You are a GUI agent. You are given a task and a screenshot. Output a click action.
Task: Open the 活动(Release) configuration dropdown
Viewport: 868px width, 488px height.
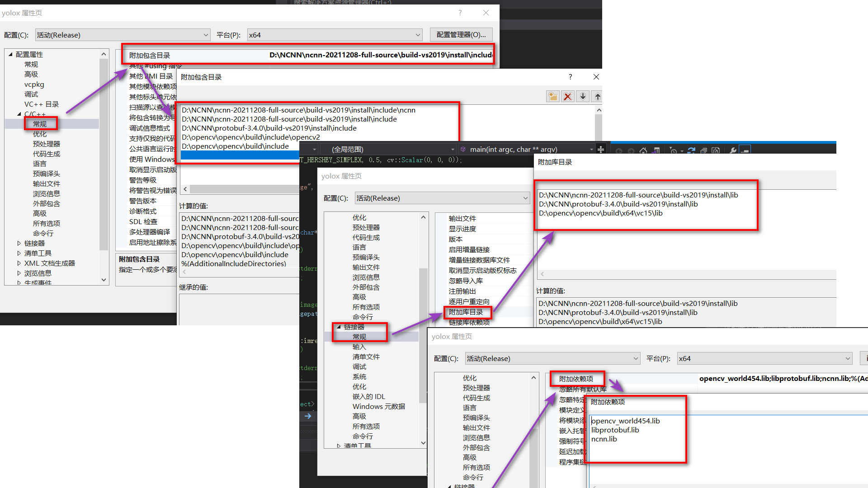[123, 35]
